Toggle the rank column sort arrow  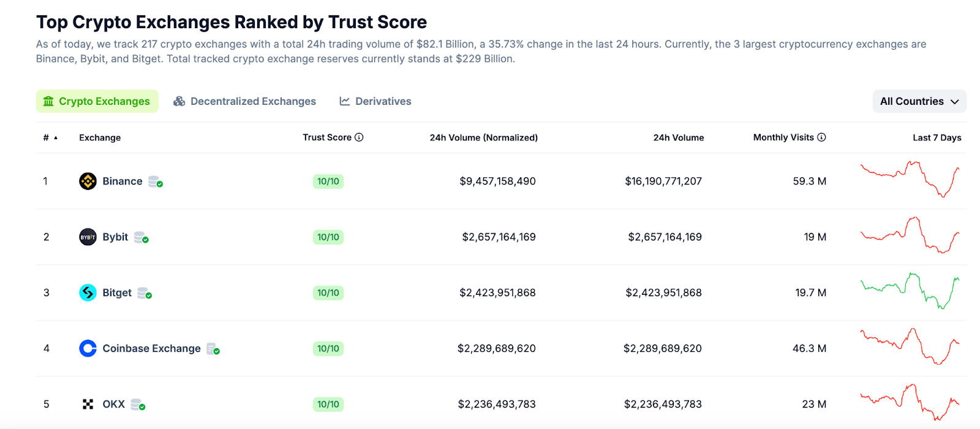pyautogui.click(x=55, y=137)
